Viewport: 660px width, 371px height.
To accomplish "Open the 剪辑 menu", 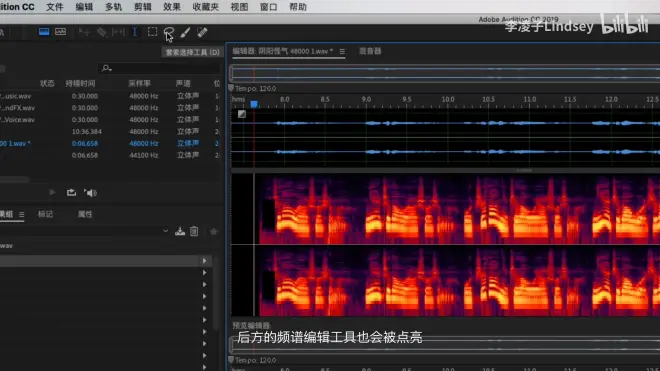I will 143,7.
